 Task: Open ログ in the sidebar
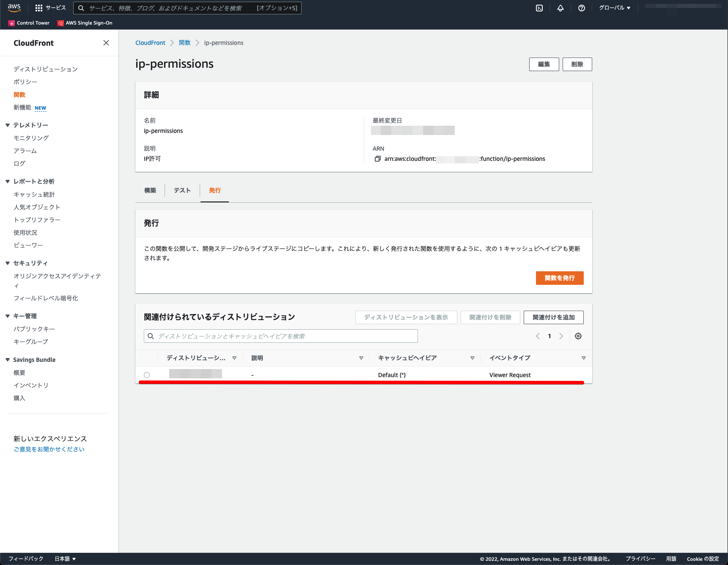pos(19,163)
